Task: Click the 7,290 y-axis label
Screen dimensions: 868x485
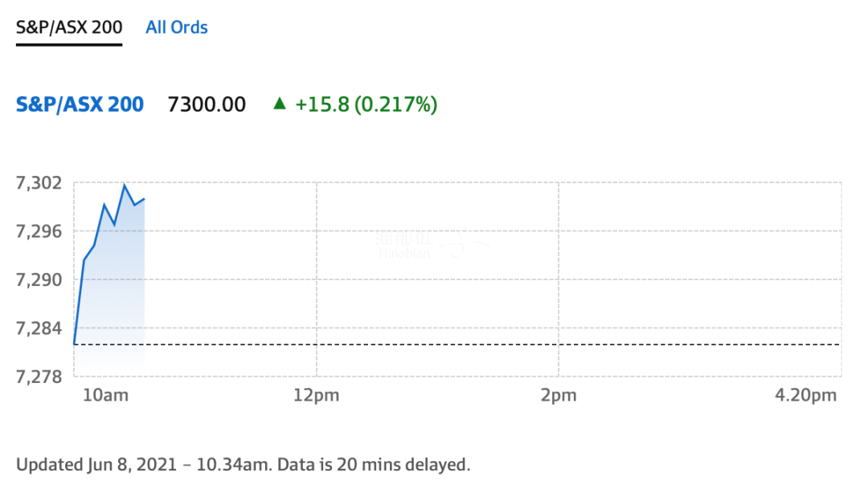Action: (x=39, y=279)
